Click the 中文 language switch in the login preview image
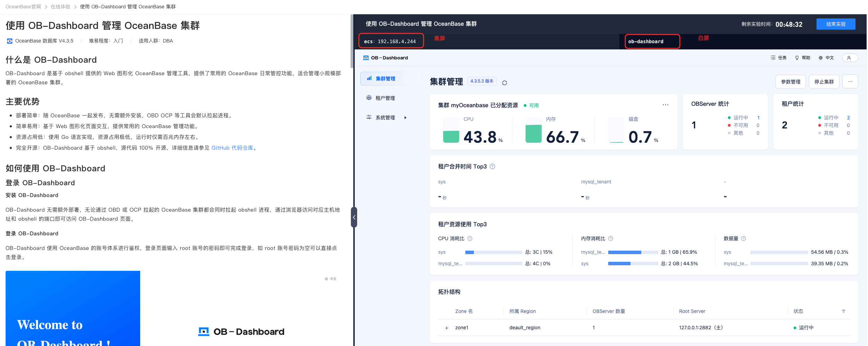 (x=330, y=279)
